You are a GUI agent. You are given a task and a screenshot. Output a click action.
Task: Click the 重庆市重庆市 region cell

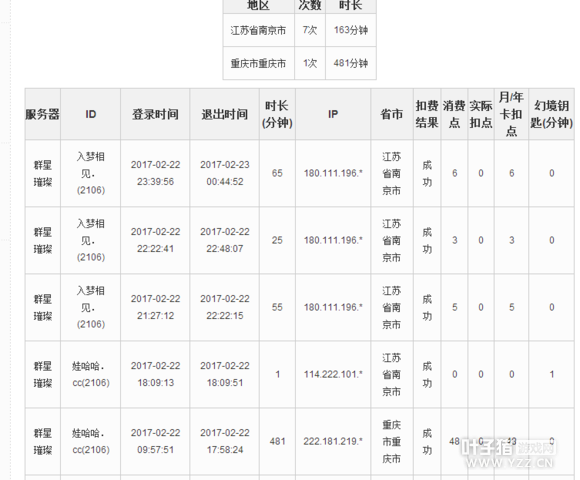point(259,63)
